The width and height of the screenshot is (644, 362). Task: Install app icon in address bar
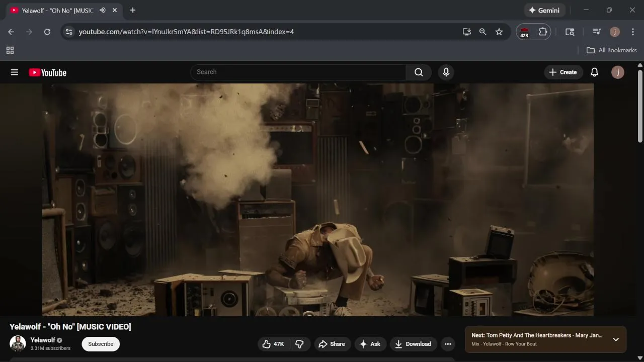point(467,32)
